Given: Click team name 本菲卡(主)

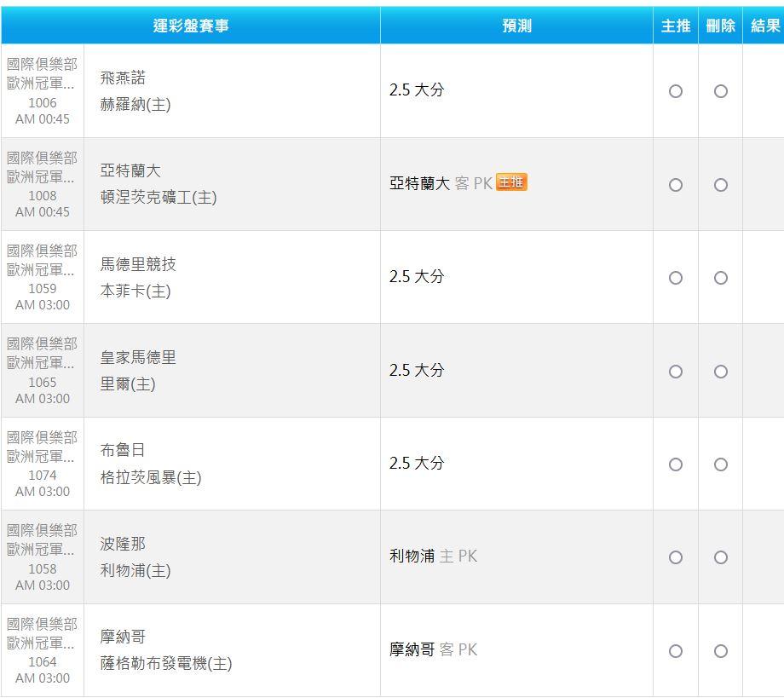Looking at the screenshot, I should tap(135, 291).
